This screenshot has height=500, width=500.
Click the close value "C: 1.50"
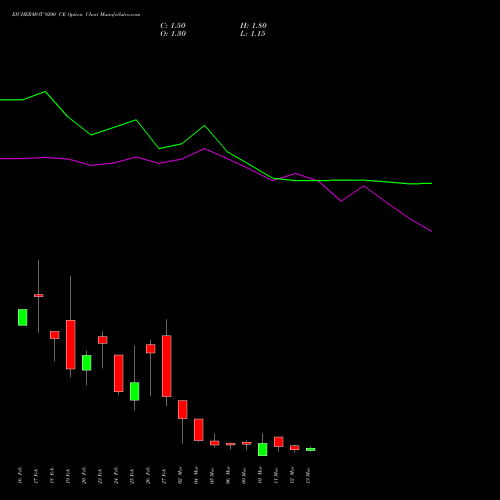173,26
